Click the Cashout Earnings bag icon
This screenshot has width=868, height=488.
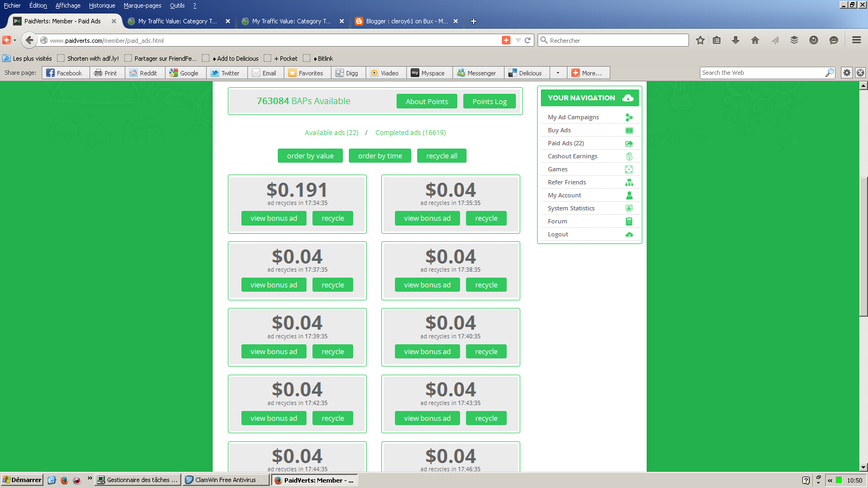tap(629, 156)
